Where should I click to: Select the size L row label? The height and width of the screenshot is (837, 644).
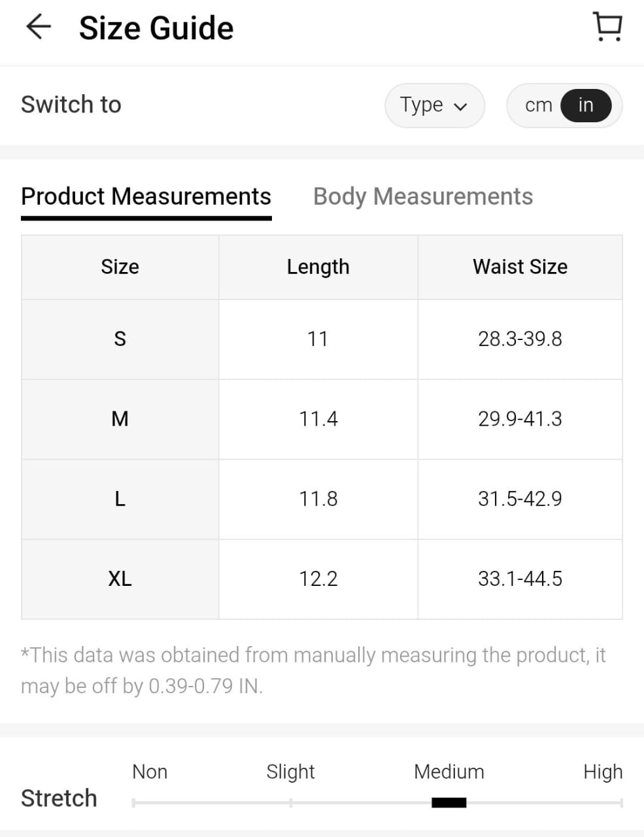[120, 499]
